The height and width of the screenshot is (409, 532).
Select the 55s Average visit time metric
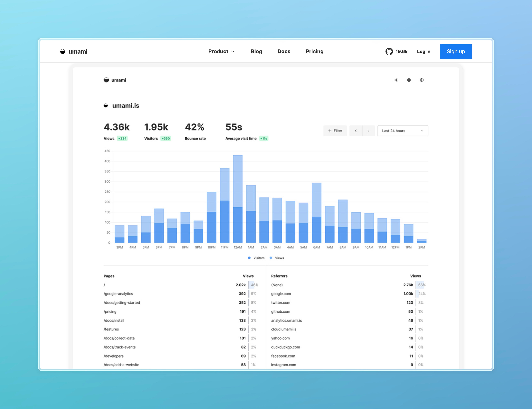(247, 132)
